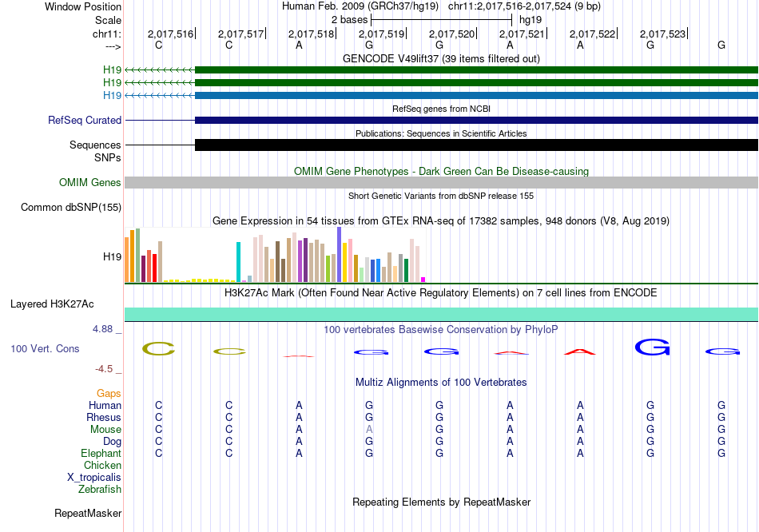759x532 pixels.
Task: Click the blue H19 transcript label
Action: click(x=112, y=95)
